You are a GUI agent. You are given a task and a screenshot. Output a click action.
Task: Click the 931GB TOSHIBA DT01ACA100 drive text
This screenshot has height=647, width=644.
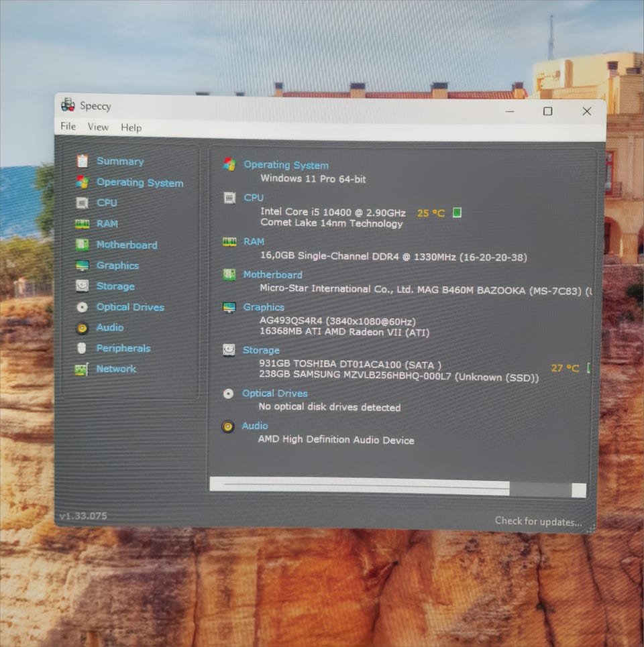(350, 364)
